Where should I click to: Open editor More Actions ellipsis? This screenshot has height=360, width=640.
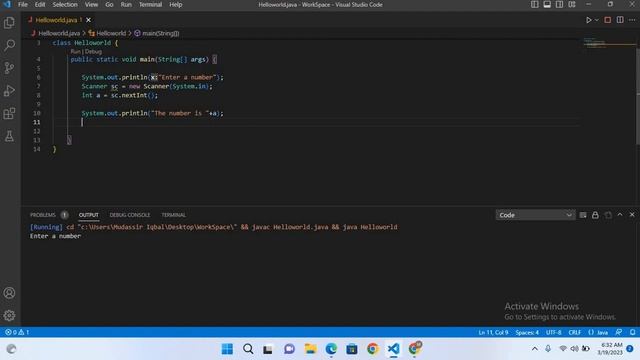pyautogui.click(x=632, y=20)
